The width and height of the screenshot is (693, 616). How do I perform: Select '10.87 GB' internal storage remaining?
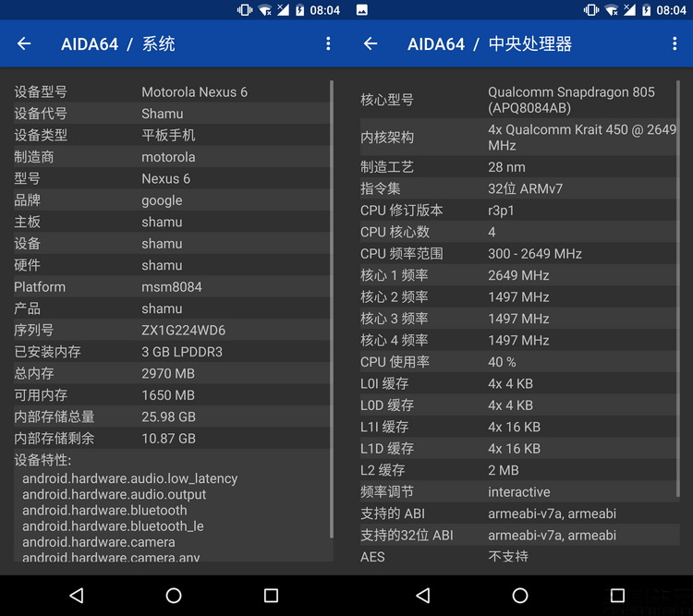pos(168,439)
